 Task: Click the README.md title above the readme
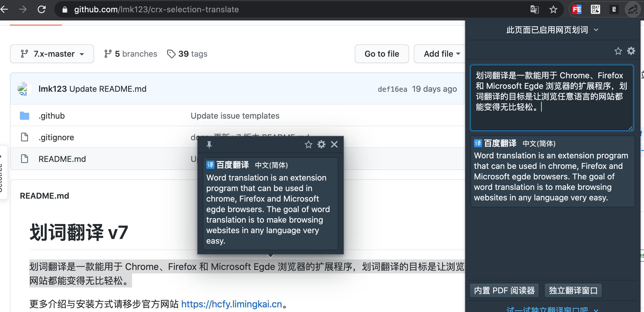[x=44, y=196]
